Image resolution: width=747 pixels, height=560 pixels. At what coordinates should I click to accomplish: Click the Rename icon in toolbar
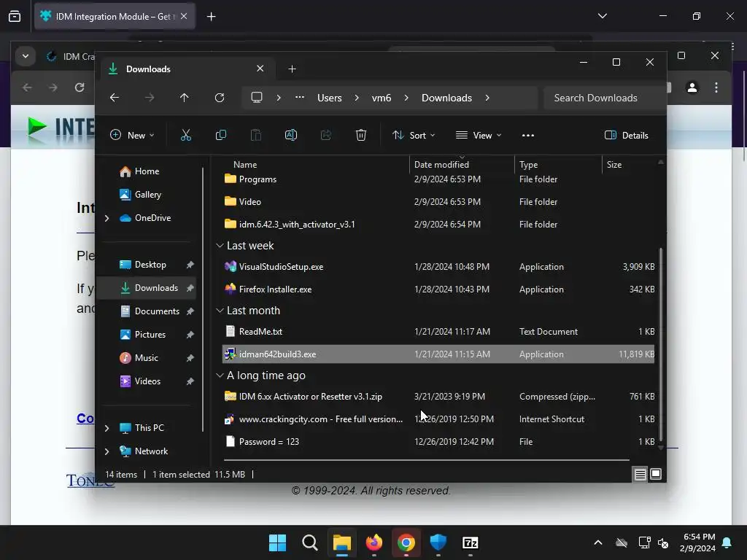point(290,135)
